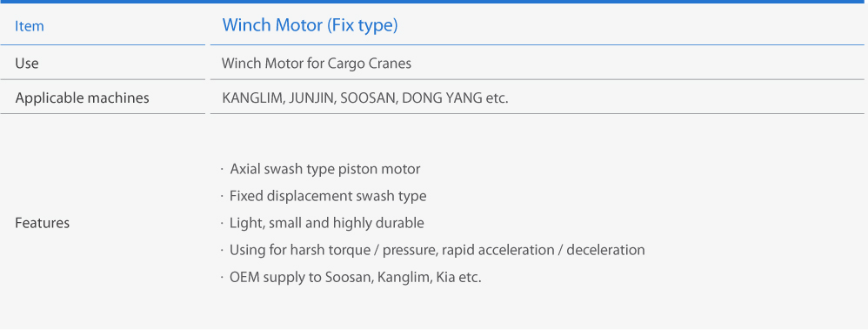Click the 'Use' row label

[x=27, y=64]
